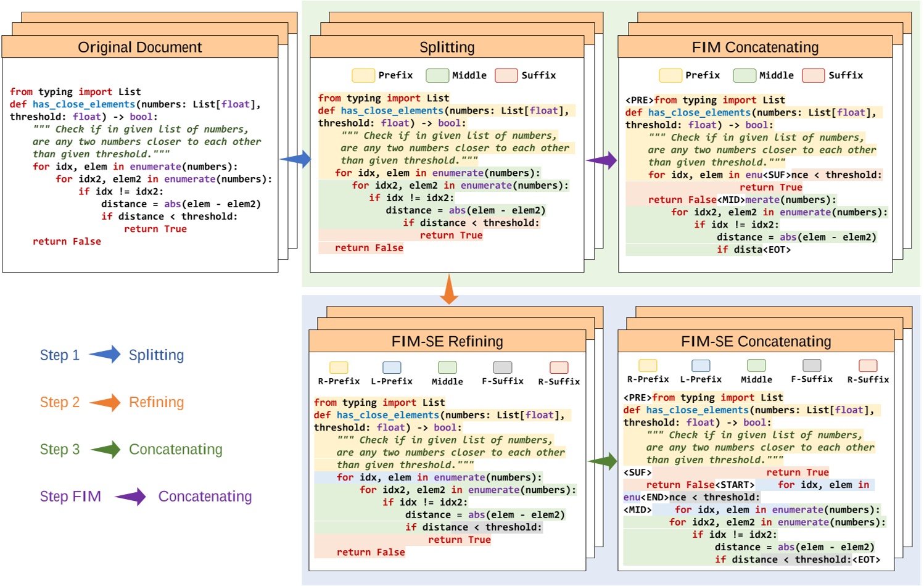Open the Original Document panel header
This screenshot has width=924, height=586.
(140, 47)
